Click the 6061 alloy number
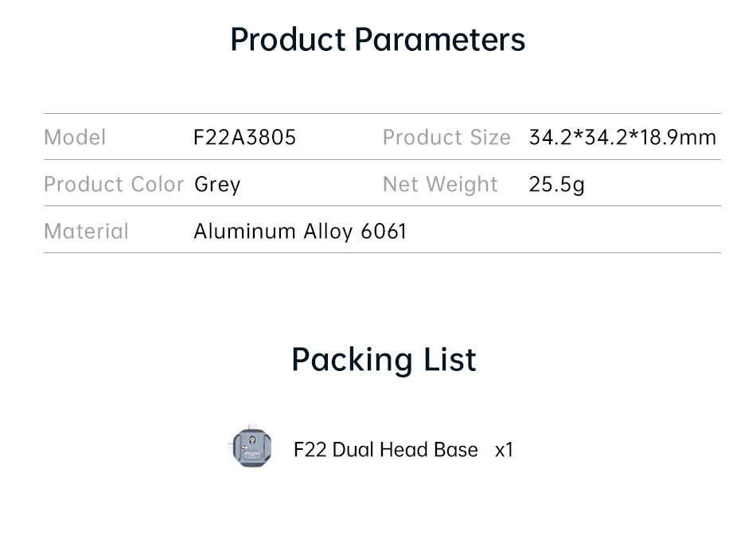The width and height of the screenshot is (756, 543). [x=384, y=231]
